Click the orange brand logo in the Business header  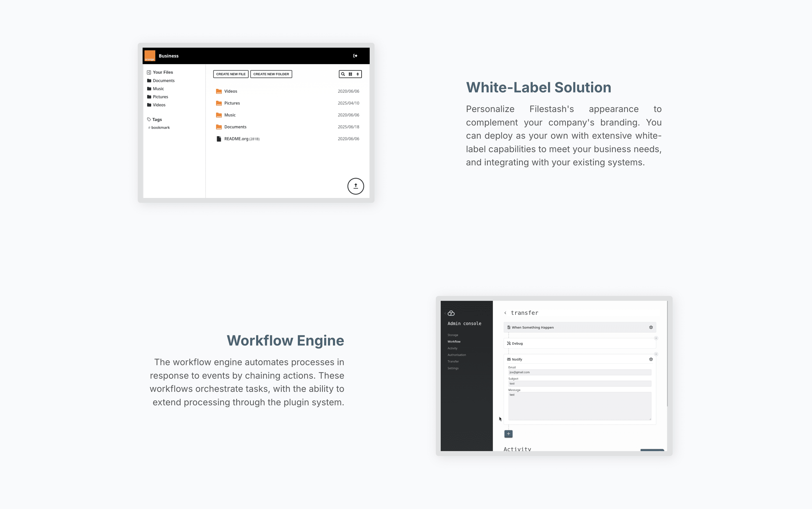coord(150,56)
